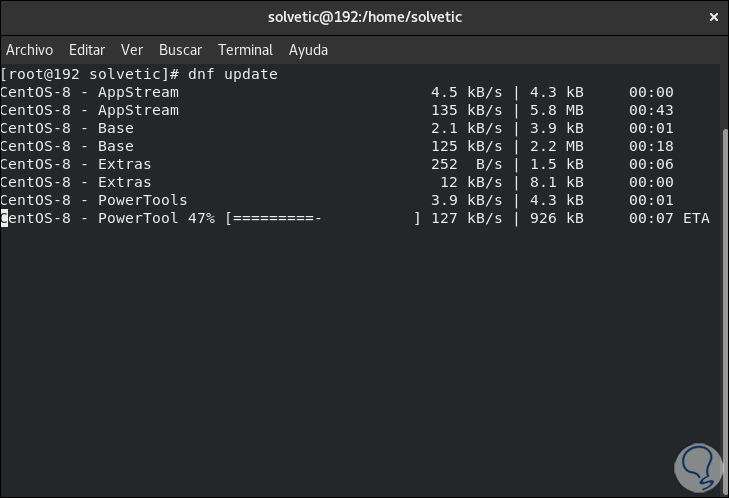Open the Terminal menu
Image resolution: width=729 pixels, height=498 pixels.
[x=245, y=49]
